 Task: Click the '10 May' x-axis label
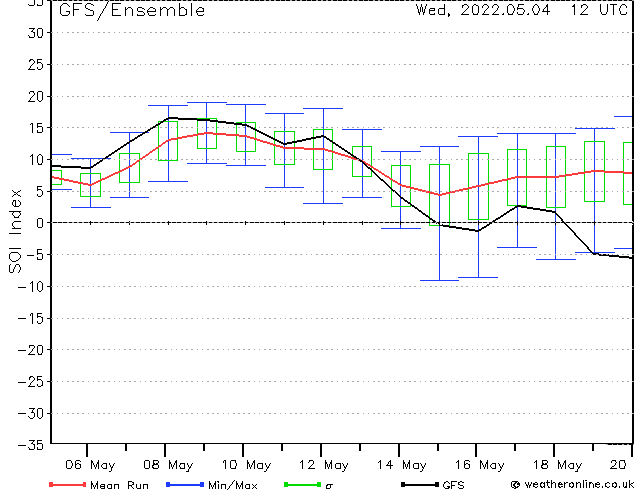246,465
